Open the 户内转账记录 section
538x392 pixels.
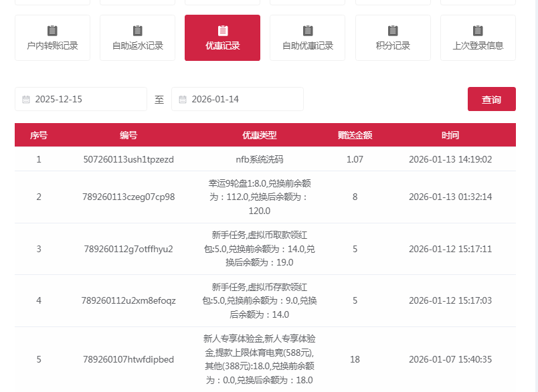click(x=52, y=37)
